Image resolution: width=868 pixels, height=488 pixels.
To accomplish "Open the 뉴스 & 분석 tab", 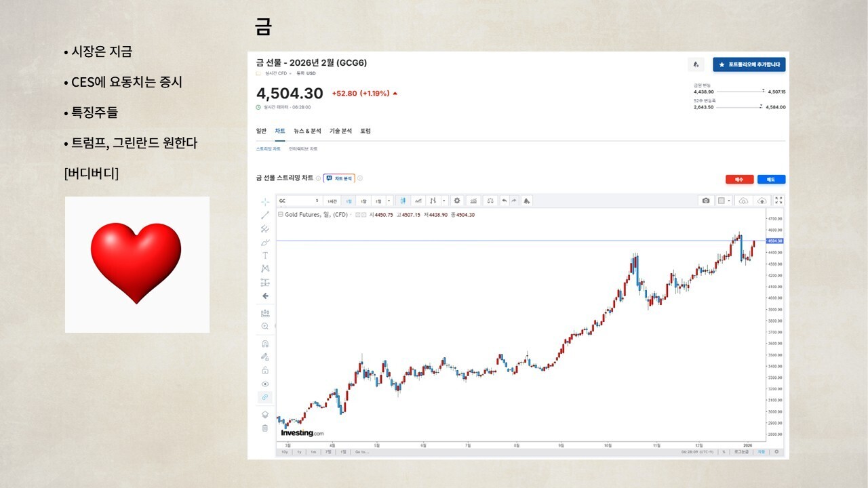I will [307, 131].
